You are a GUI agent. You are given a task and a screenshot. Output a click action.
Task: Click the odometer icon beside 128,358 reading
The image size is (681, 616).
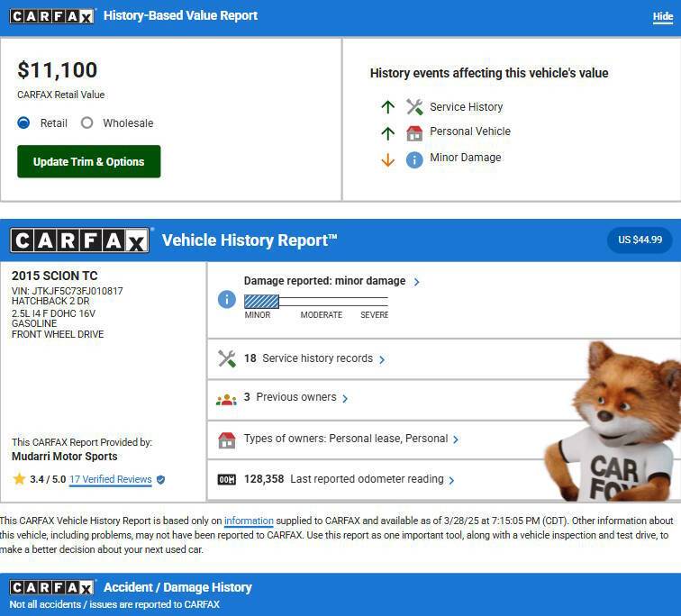click(227, 479)
